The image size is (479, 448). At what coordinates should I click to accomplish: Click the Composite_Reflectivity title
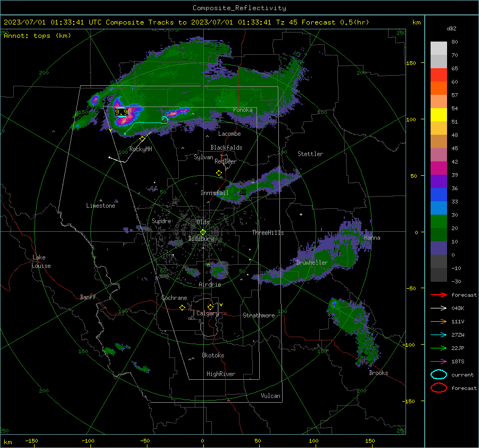(x=240, y=8)
